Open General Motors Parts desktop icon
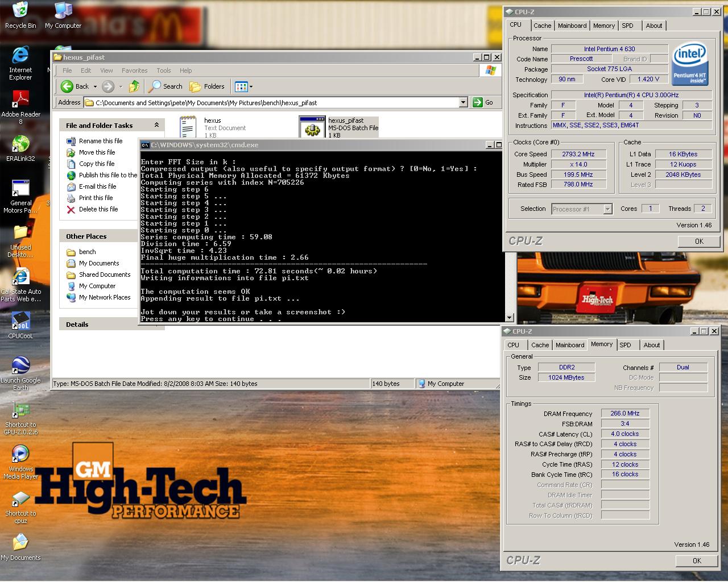This screenshot has width=728, height=582. point(20,197)
